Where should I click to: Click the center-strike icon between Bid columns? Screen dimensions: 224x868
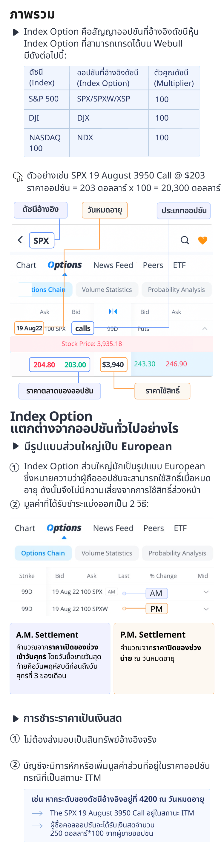113,311
